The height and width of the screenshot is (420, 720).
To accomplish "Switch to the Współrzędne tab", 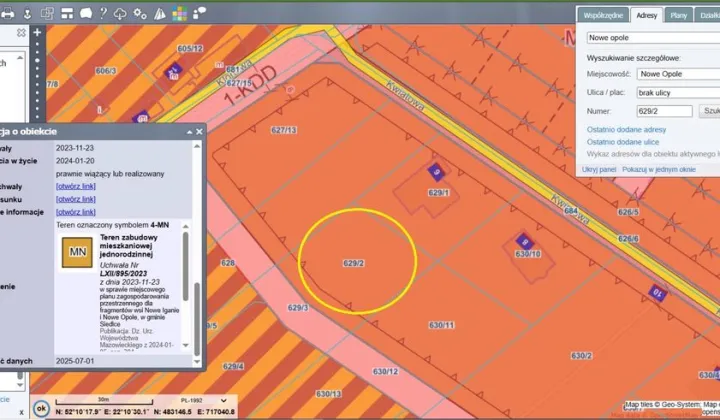I will click(x=603, y=15).
